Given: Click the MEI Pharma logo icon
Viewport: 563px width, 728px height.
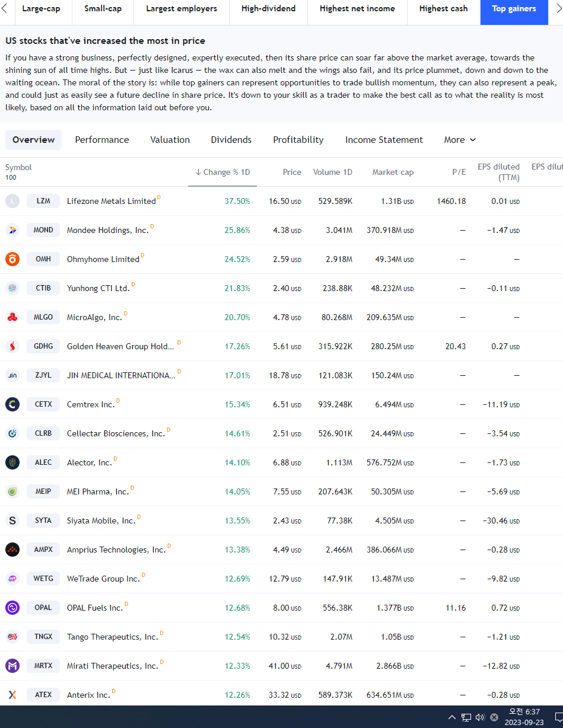Looking at the screenshot, I should tap(12, 491).
